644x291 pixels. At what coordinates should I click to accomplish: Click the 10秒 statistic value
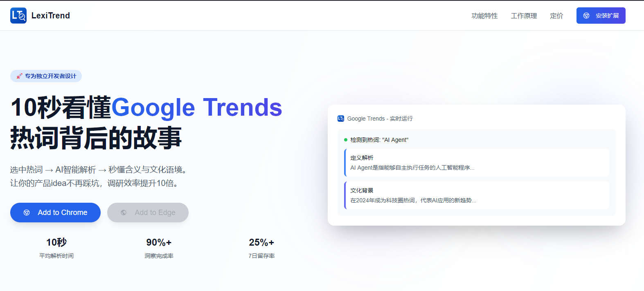coord(56,242)
